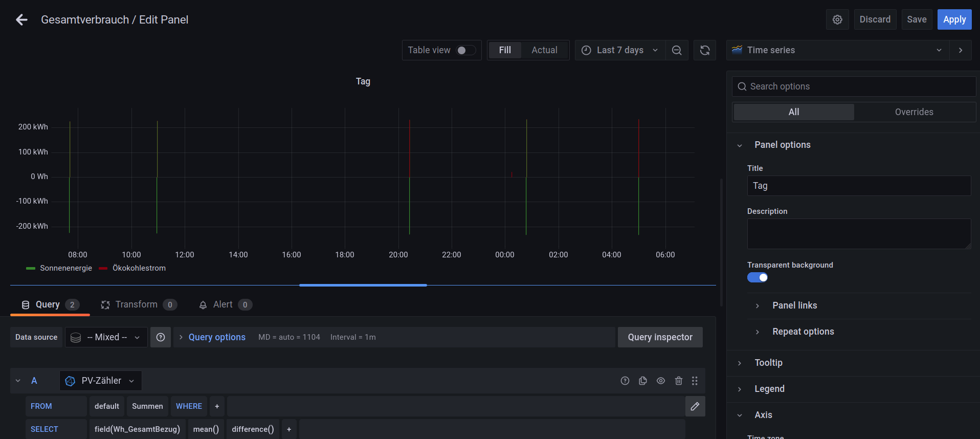The height and width of the screenshot is (439, 980).
Task: Open the Last 7 days time picker
Action: tap(620, 50)
